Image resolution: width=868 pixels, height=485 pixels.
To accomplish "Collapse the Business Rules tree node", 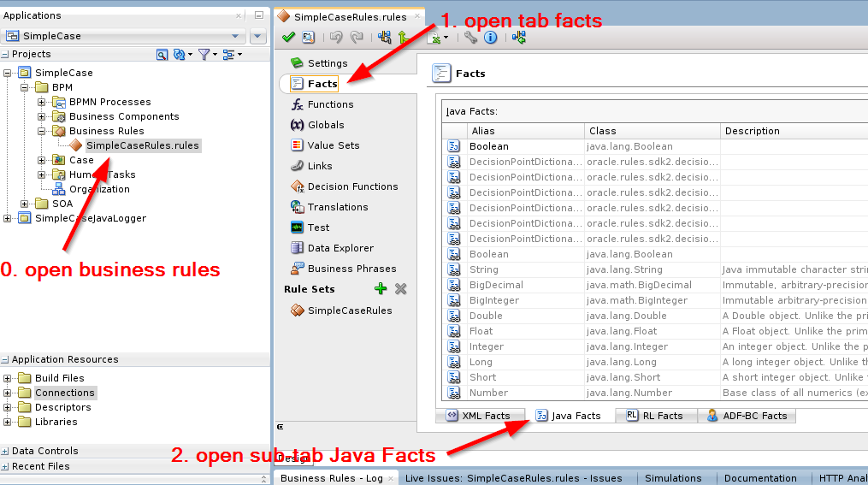I will [41, 131].
